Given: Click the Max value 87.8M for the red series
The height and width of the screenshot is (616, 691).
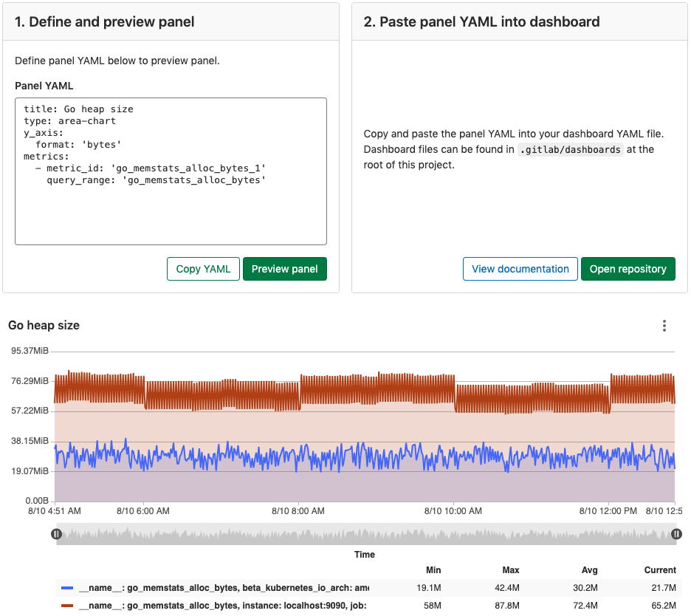Looking at the screenshot, I should [x=506, y=605].
